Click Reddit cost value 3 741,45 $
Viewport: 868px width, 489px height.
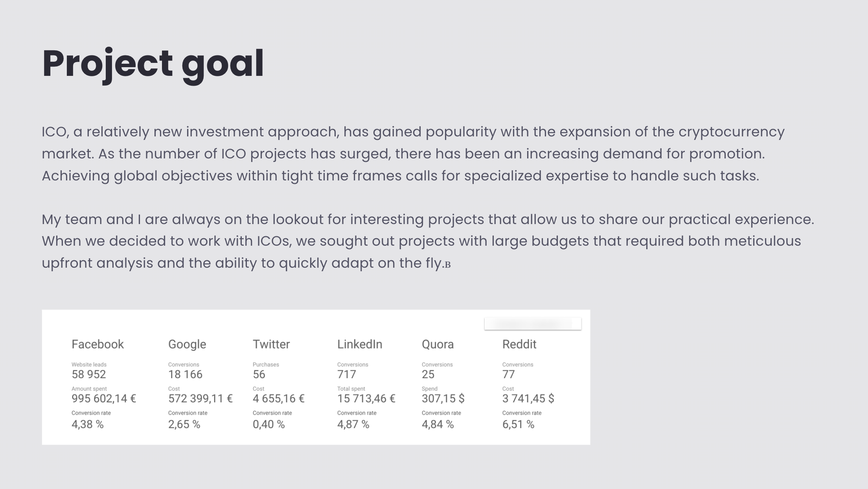pyautogui.click(x=528, y=399)
